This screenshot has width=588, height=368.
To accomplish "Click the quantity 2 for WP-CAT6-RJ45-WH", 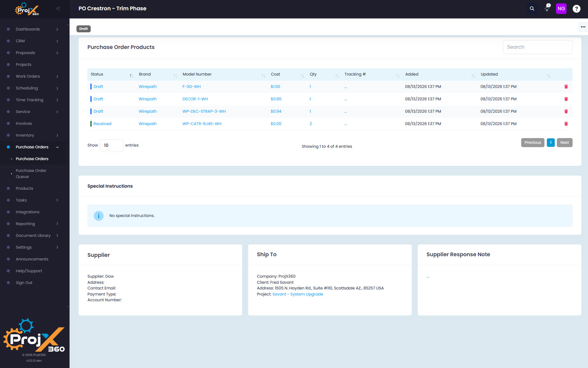I will click(310, 124).
